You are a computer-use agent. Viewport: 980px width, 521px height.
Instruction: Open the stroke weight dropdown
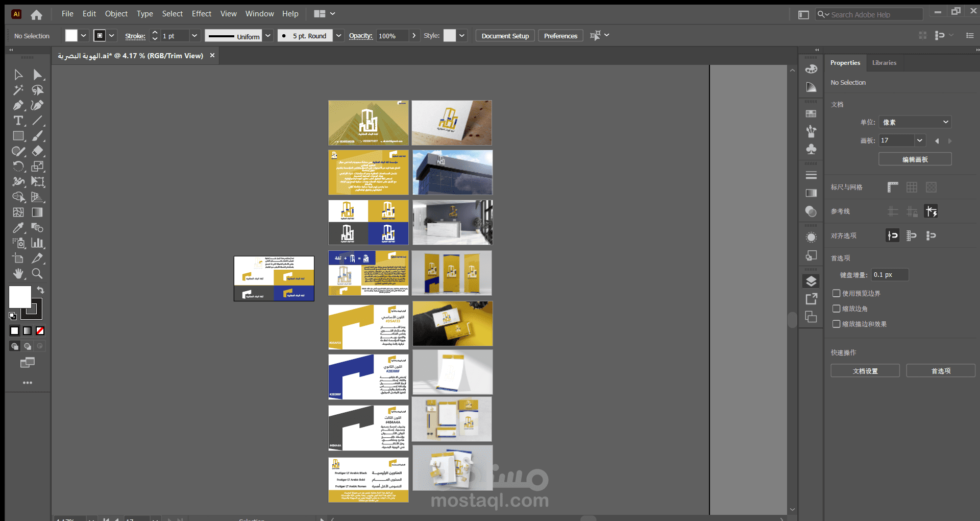coord(194,36)
